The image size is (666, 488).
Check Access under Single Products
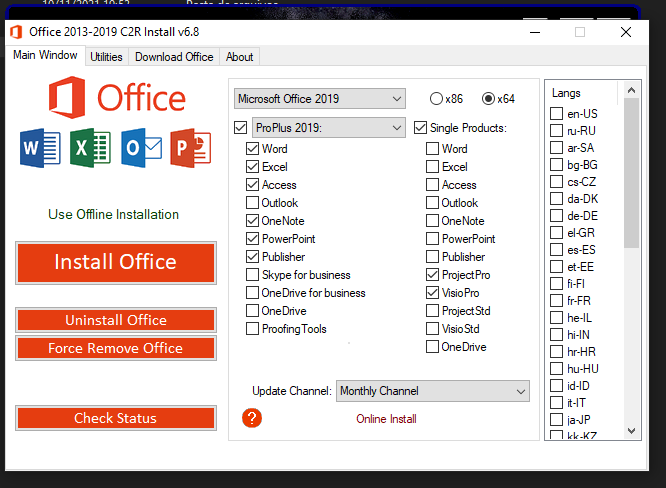432,185
